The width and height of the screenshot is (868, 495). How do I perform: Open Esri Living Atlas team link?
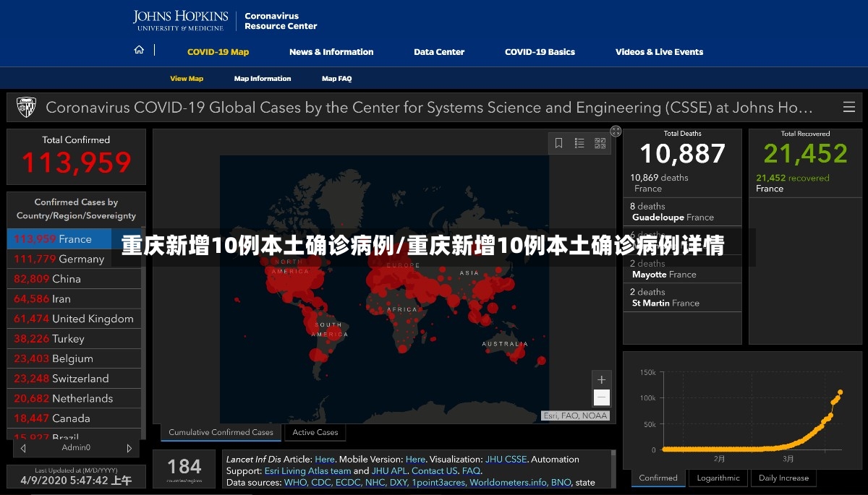[x=307, y=470]
